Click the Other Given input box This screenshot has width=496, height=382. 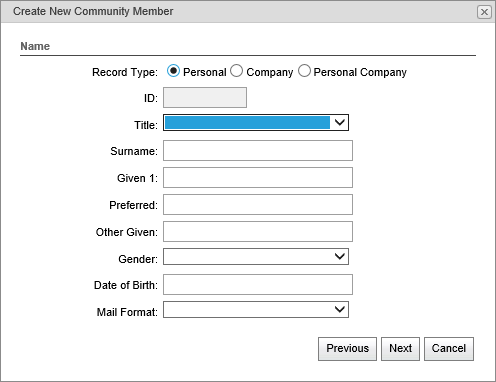point(258,232)
